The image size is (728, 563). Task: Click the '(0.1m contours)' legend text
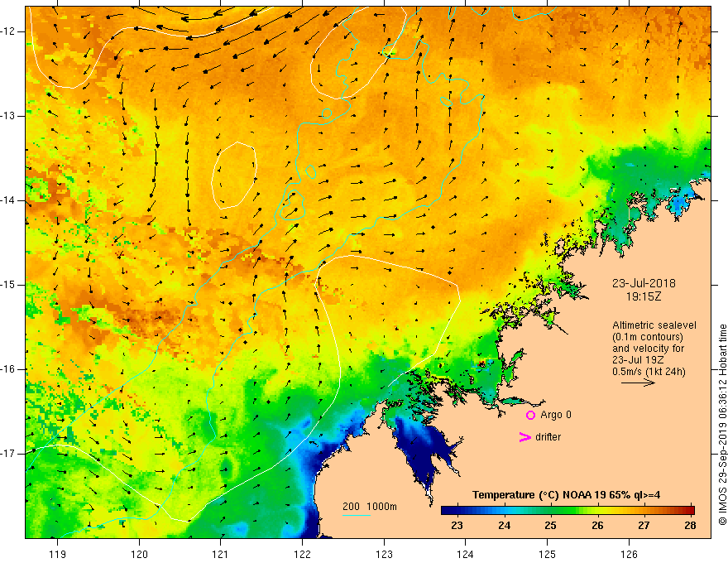(648, 337)
